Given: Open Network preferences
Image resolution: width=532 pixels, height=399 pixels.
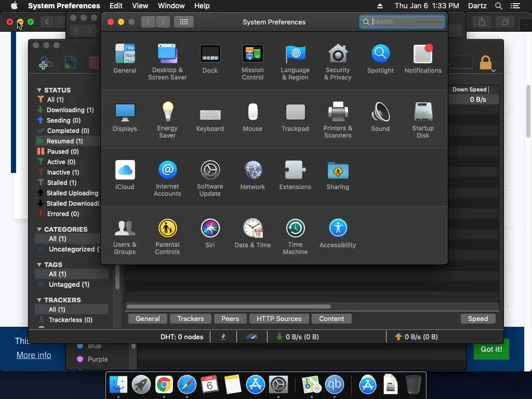Looking at the screenshot, I should (x=252, y=175).
